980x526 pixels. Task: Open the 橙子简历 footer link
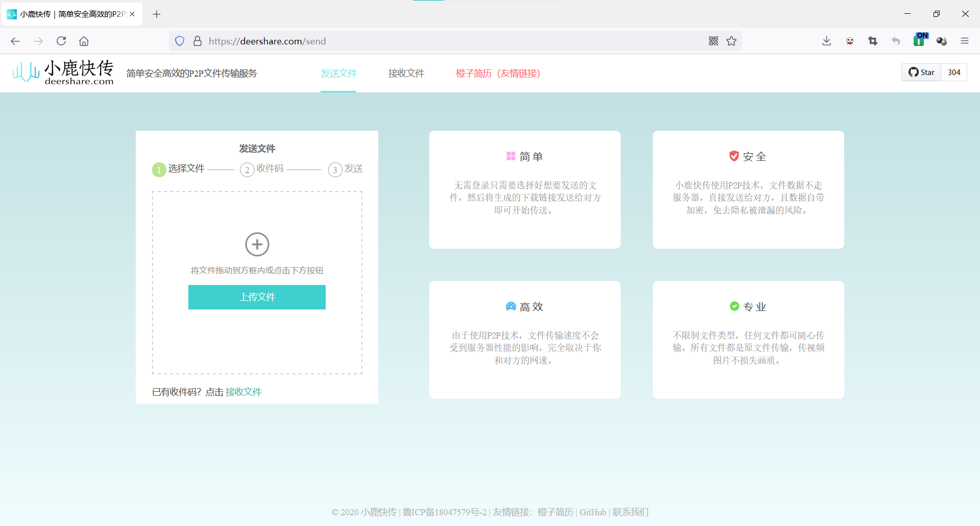pos(555,512)
